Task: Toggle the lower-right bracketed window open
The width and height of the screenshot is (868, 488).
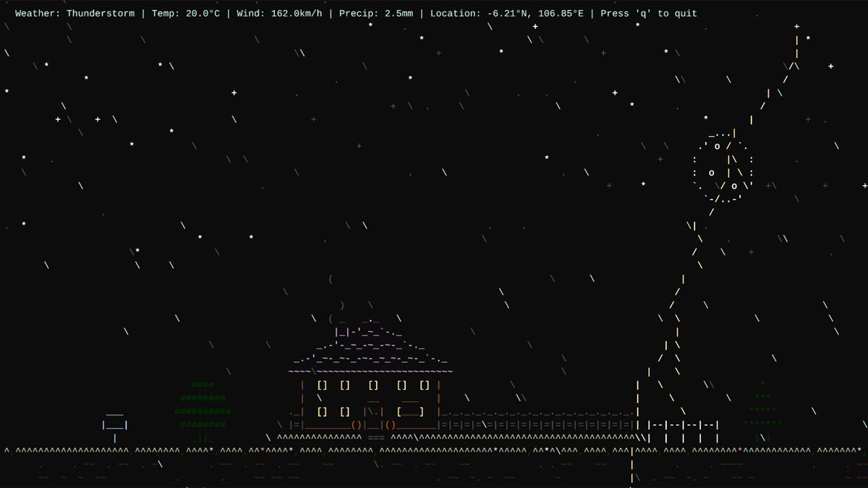Action: click(409, 411)
